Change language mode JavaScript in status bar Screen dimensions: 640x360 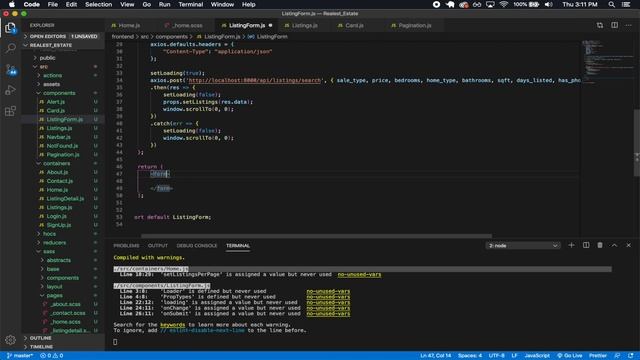coord(537,356)
